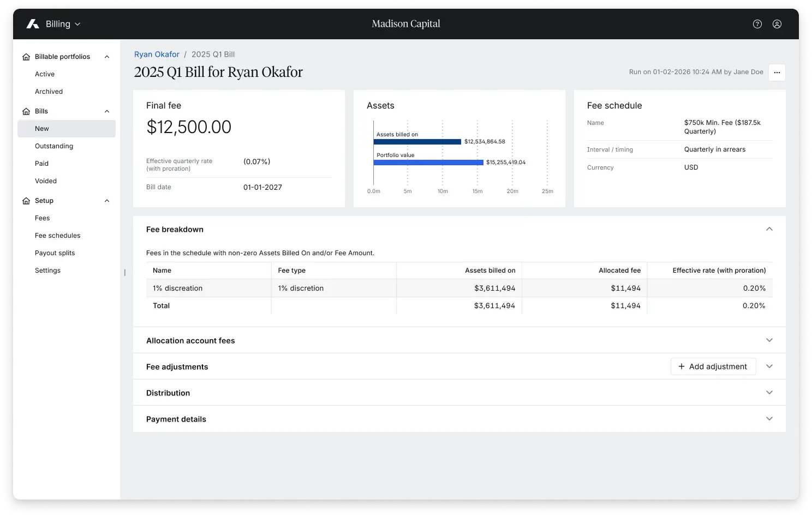
Task: Open Archived billable portfolios
Action: click(x=67, y=92)
